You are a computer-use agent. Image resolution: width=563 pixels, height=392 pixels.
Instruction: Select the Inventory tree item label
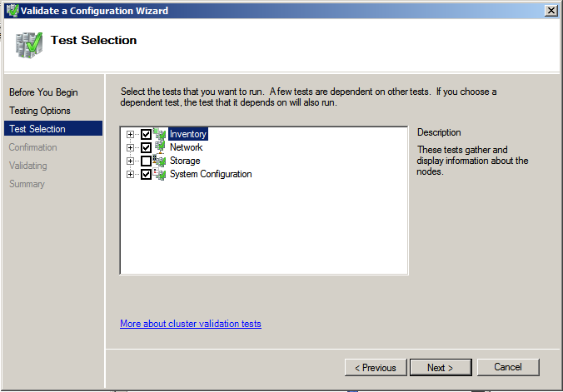[x=188, y=134]
